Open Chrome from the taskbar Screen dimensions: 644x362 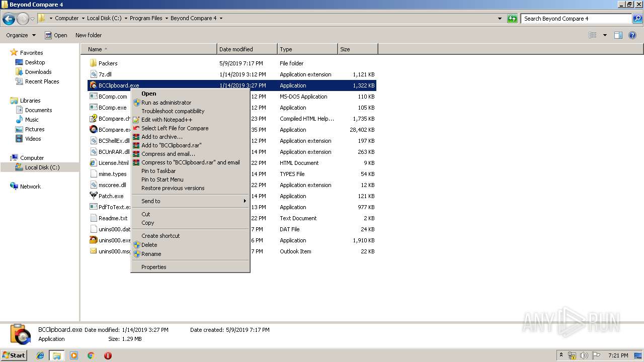(91, 355)
